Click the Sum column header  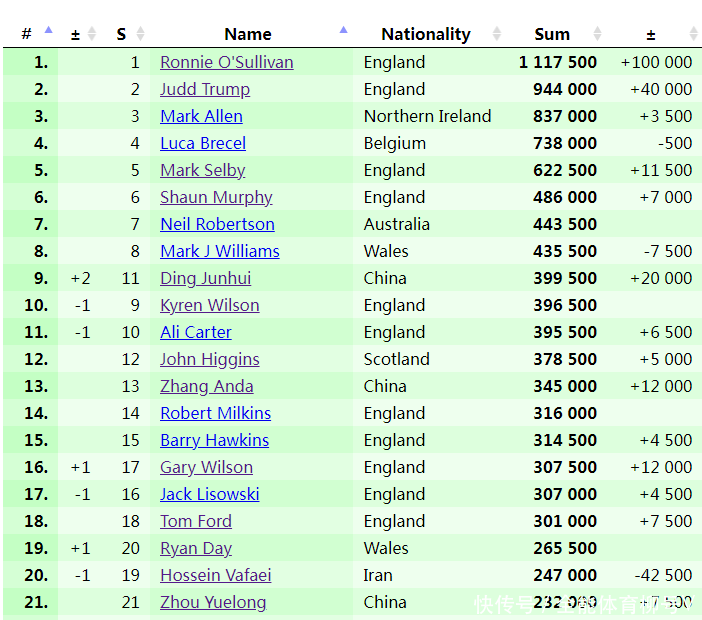[551, 34]
